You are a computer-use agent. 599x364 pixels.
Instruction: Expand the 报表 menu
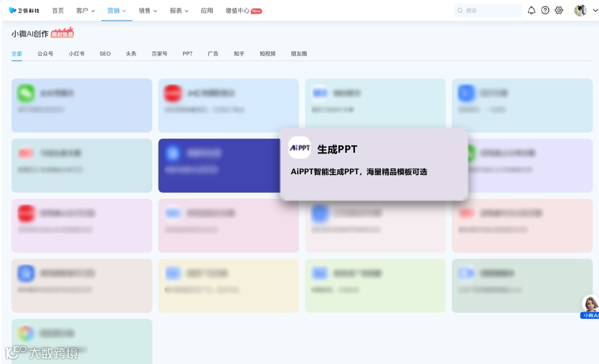179,10
